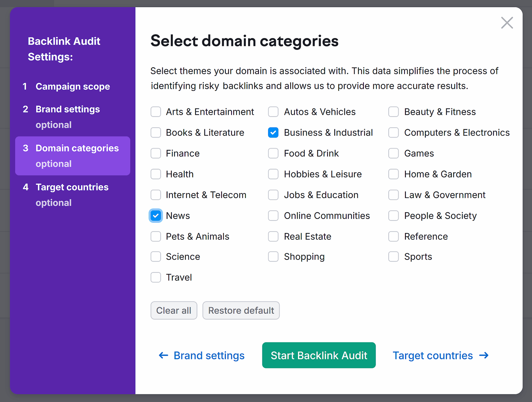
Task: Enable the Real Estate category
Action: click(x=273, y=236)
